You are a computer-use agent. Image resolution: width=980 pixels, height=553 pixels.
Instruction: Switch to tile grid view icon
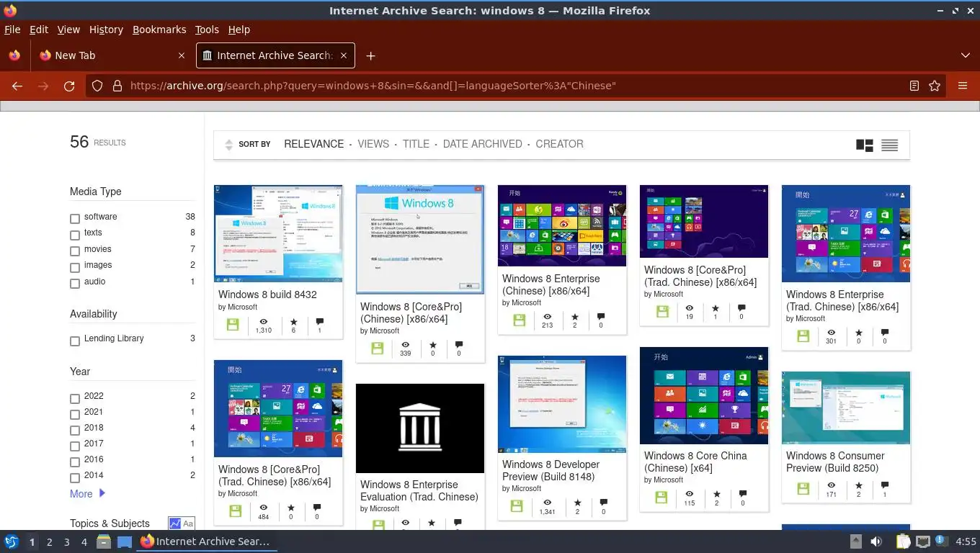click(865, 145)
